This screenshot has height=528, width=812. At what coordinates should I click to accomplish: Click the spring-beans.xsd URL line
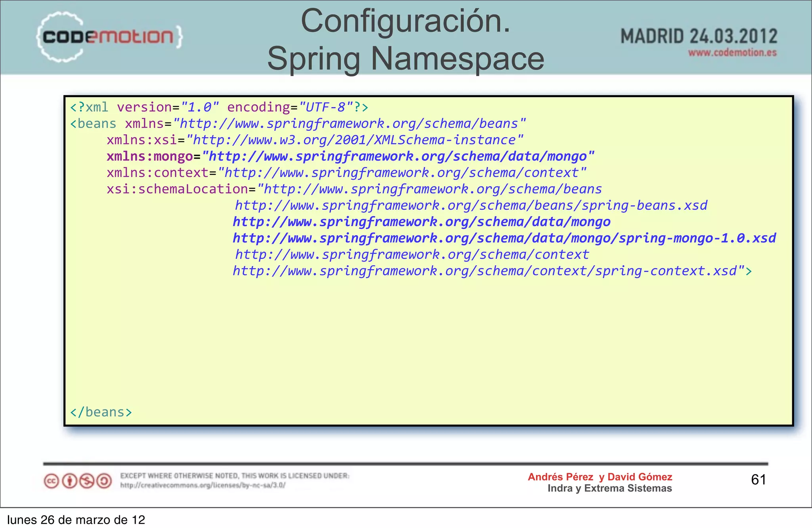click(x=471, y=205)
